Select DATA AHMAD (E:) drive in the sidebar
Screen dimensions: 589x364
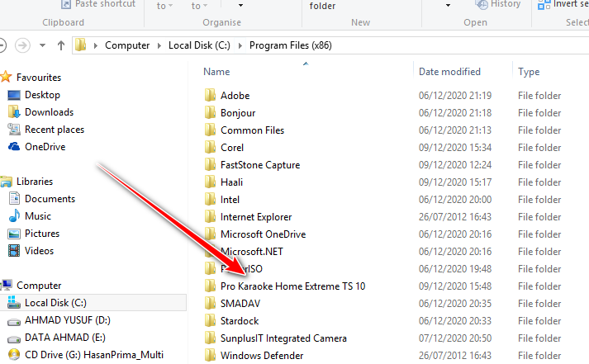pos(65,338)
